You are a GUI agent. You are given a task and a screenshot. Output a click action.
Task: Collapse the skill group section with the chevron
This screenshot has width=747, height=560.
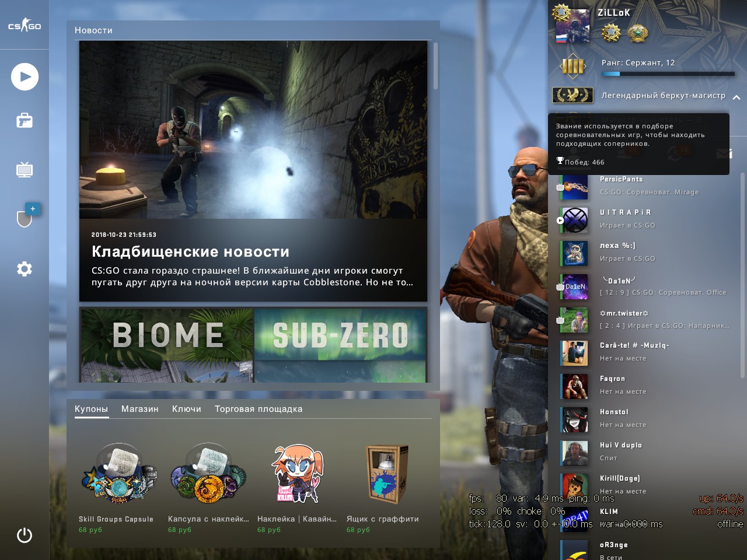click(x=736, y=97)
